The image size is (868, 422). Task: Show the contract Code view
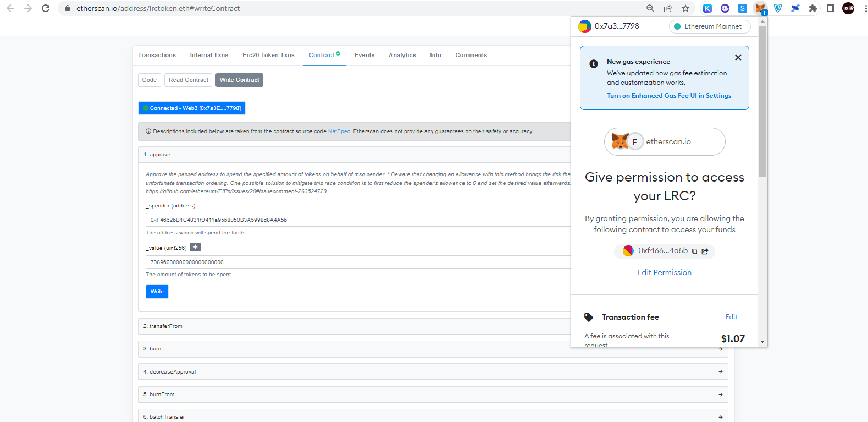click(150, 80)
